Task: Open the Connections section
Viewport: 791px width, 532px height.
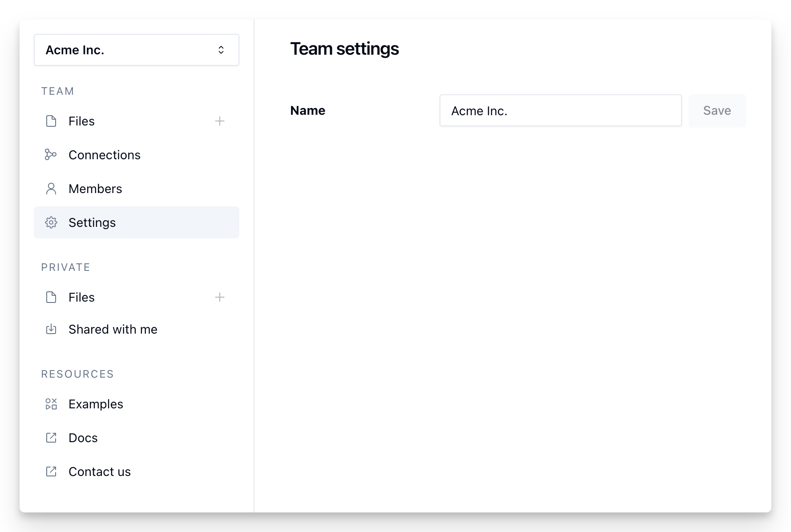Action: click(105, 155)
